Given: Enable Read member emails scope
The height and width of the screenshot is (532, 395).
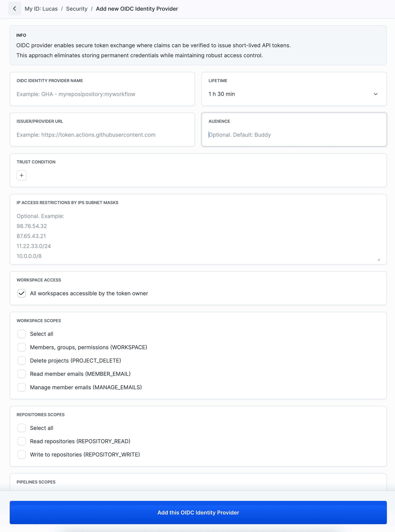Looking at the screenshot, I should 22,374.
